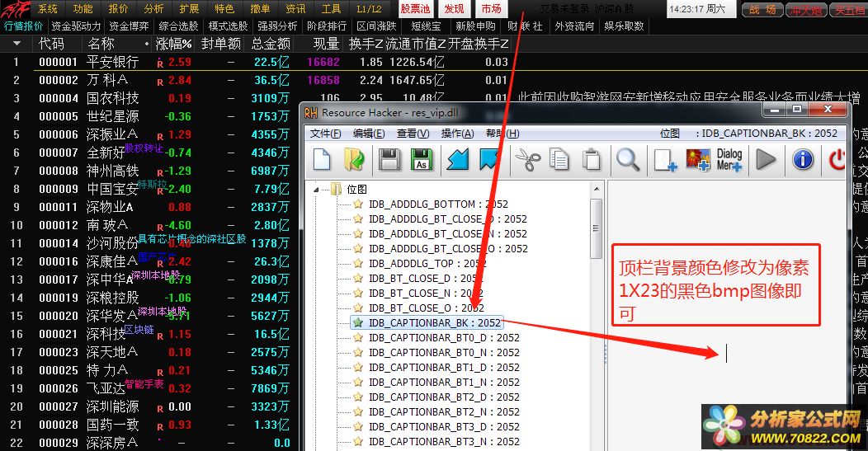Switch to 综合选股 tab
Image resolution: width=868 pixels, height=451 pixels.
[178, 26]
